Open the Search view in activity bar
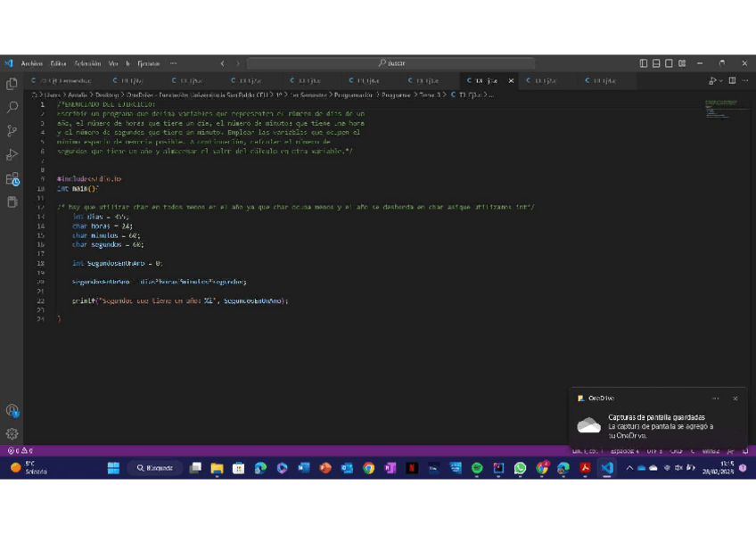Screen dimensions: 756x534 click(12, 107)
